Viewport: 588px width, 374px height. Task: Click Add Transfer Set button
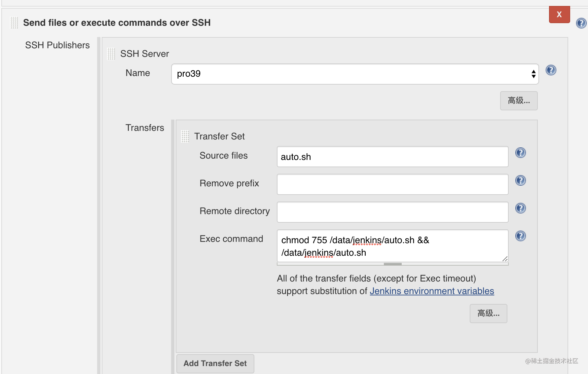(215, 364)
